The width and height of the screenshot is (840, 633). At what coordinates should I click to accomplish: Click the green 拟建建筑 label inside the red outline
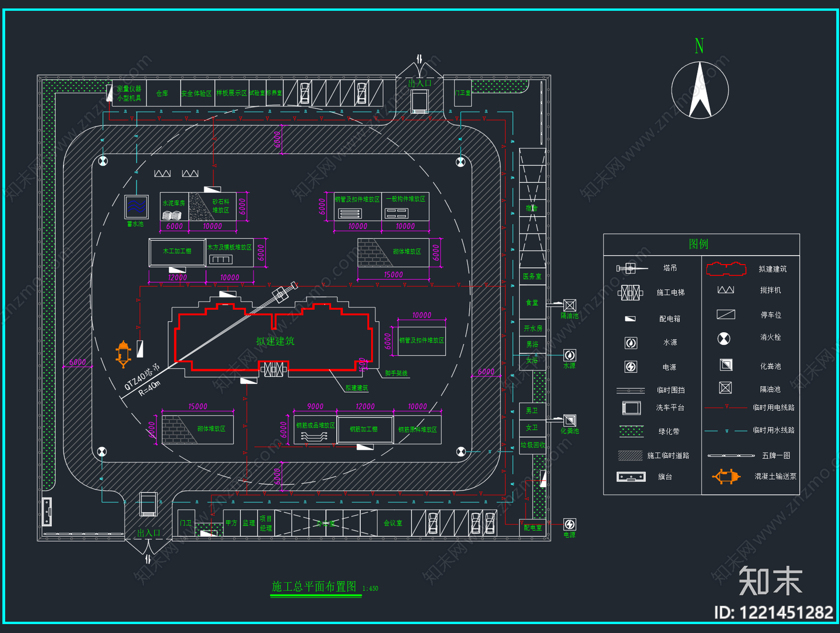(275, 341)
